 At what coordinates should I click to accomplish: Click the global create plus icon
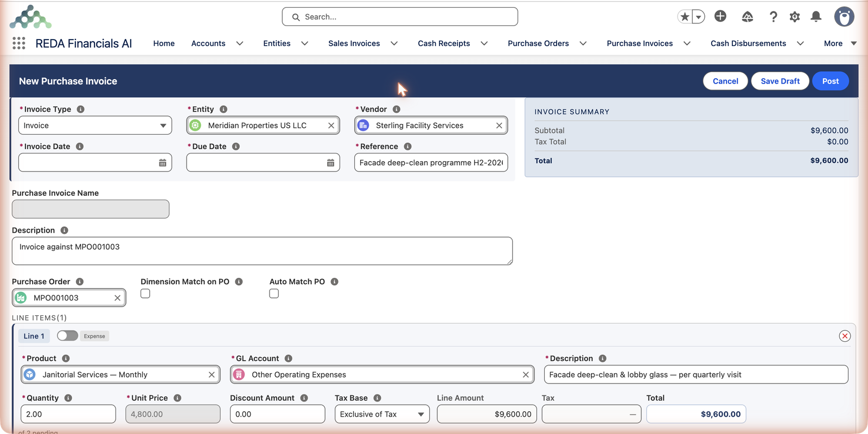(x=720, y=16)
